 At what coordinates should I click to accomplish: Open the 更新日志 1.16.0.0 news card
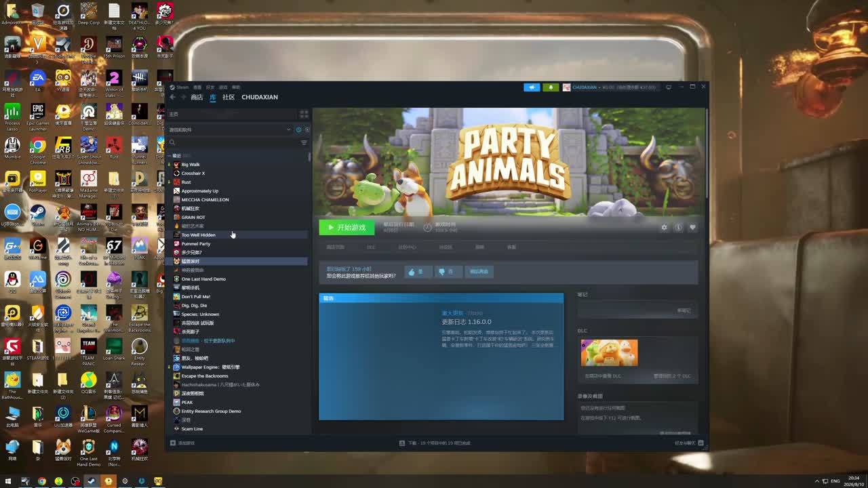(x=441, y=357)
